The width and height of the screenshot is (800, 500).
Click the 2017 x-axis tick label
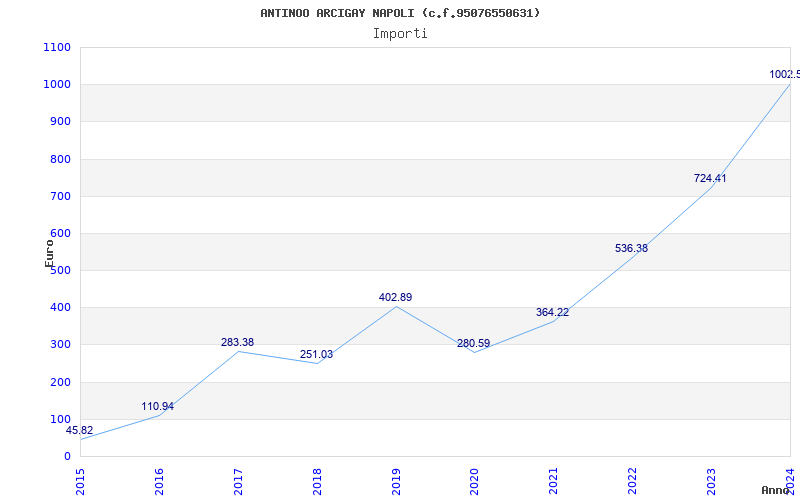click(x=238, y=482)
